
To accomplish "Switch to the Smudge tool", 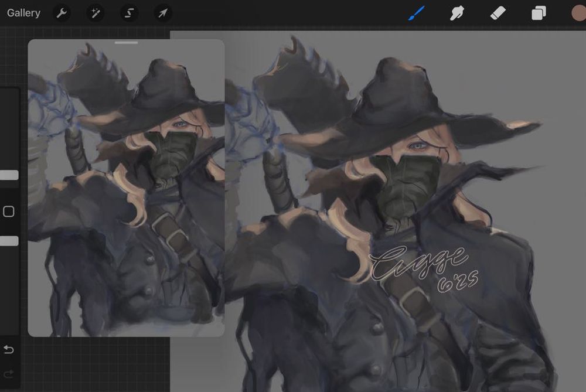I will [456, 13].
